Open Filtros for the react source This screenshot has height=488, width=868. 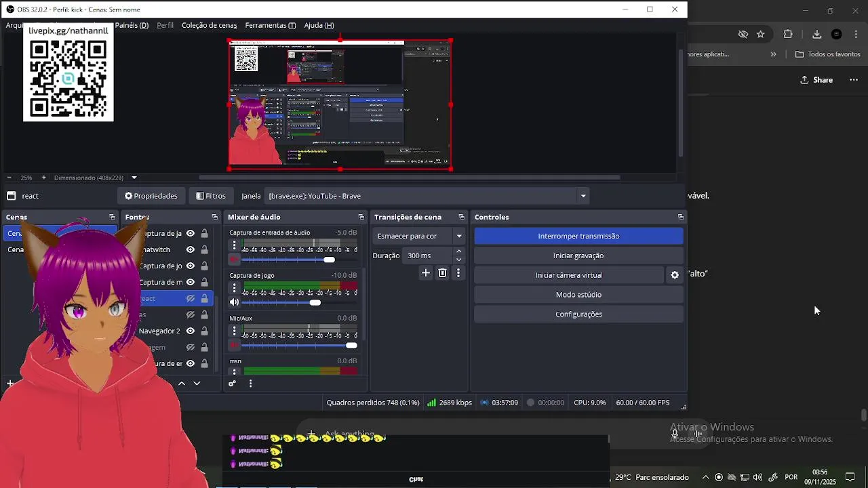(211, 196)
